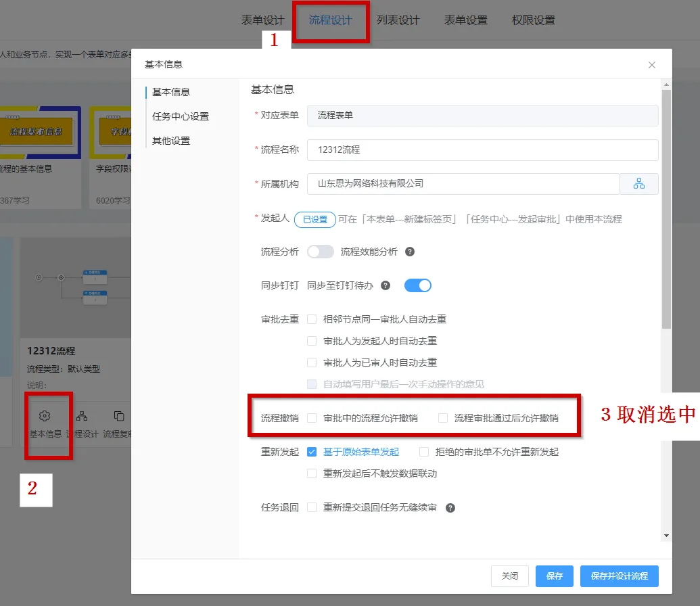The image size is (700, 606).
Task: Open 基本信息 gear icon on flow card
Action: (x=45, y=416)
